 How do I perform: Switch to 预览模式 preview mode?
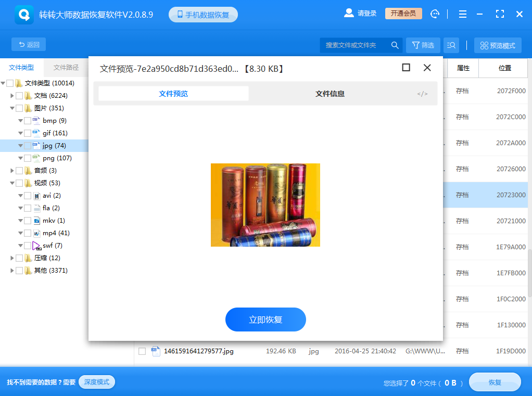click(497, 45)
